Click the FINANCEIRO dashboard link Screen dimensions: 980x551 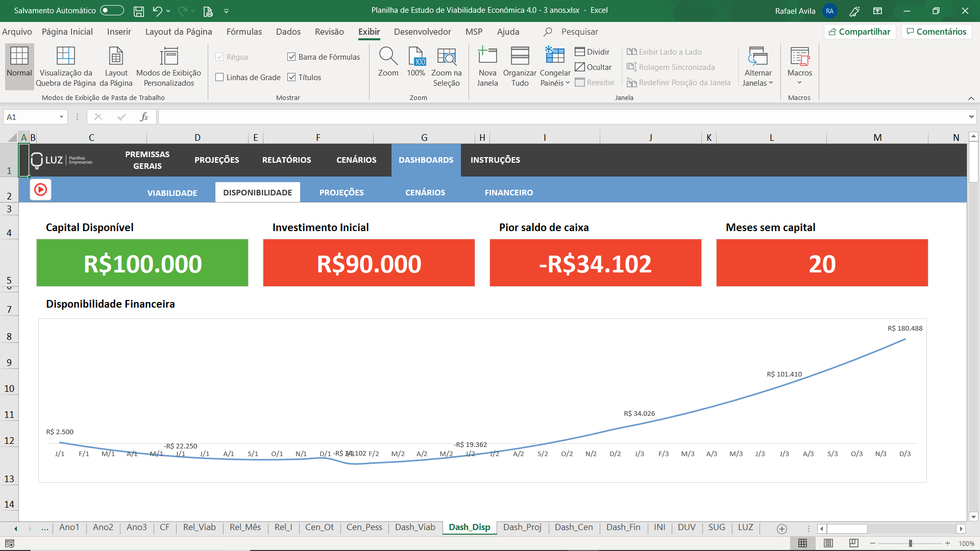tap(508, 192)
